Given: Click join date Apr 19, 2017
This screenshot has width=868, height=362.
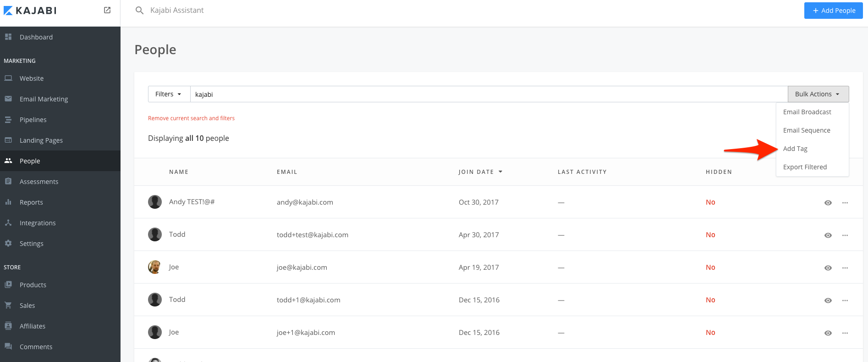Looking at the screenshot, I should tap(478, 267).
